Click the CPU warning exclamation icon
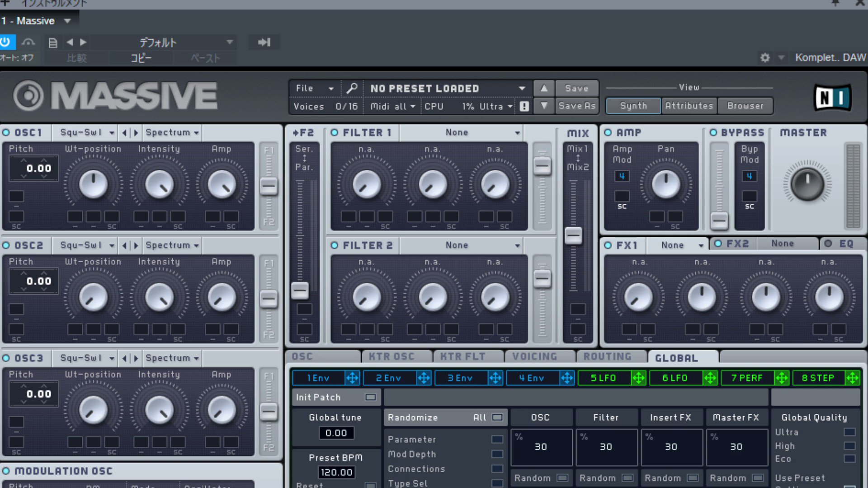Screen dimensions: 868x488 click(524, 107)
